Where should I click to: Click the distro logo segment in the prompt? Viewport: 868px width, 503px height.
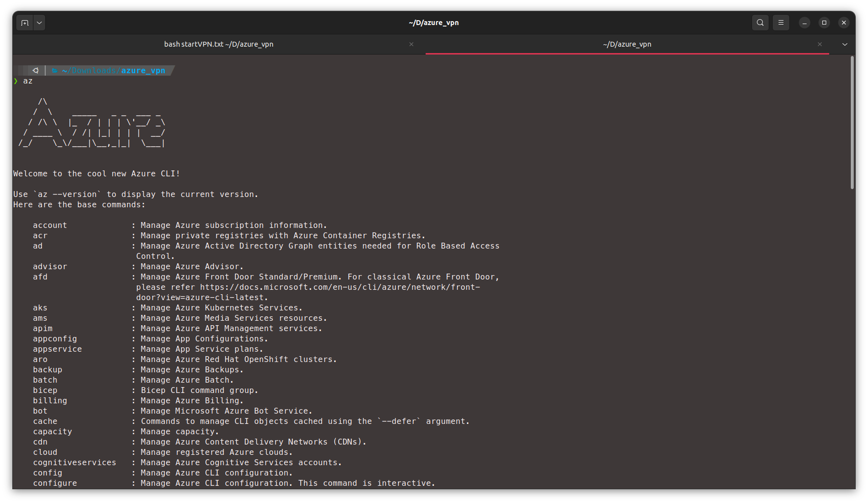(x=35, y=70)
